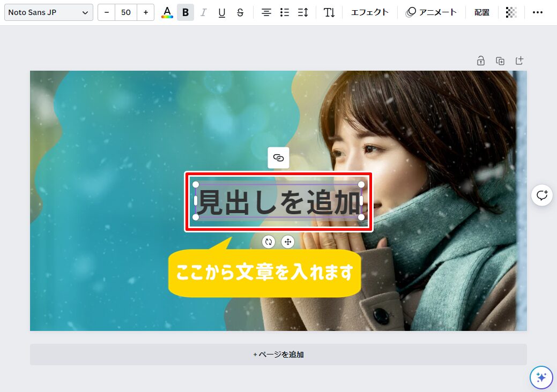Click the top-right resize handle of heading
The height and width of the screenshot is (392, 557).
[361, 184]
